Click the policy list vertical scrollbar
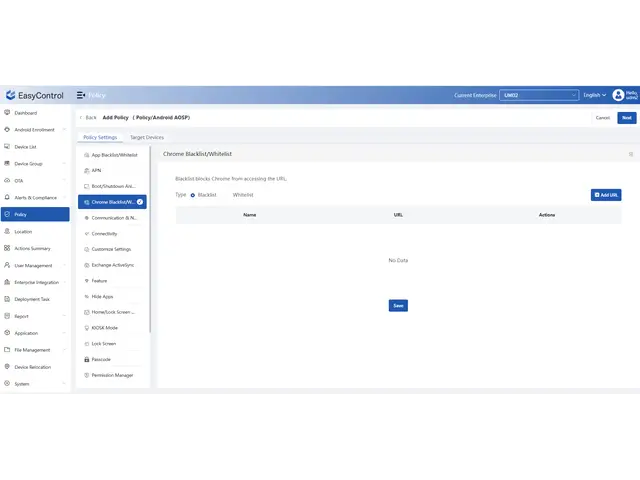 click(x=150, y=240)
